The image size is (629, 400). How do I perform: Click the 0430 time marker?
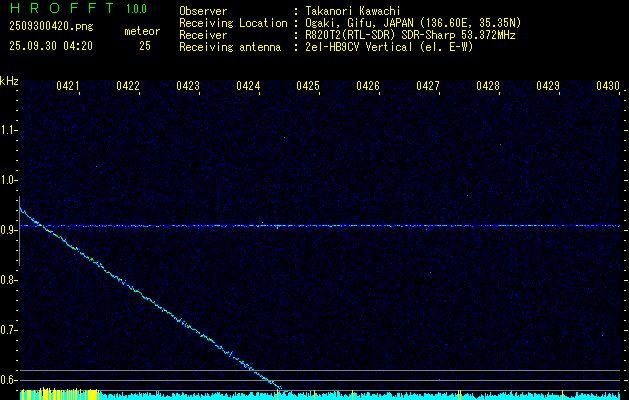click(x=607, y=85)
